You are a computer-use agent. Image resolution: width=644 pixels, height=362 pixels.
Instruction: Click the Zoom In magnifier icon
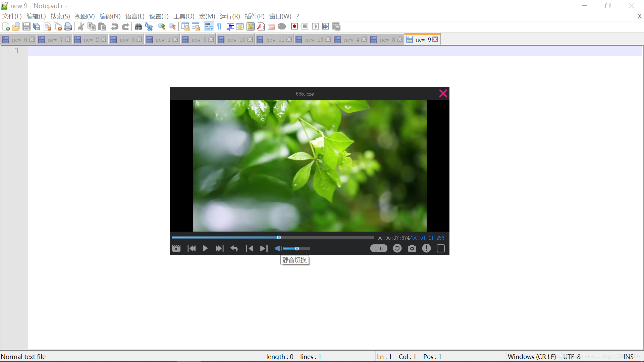(162, 26)
